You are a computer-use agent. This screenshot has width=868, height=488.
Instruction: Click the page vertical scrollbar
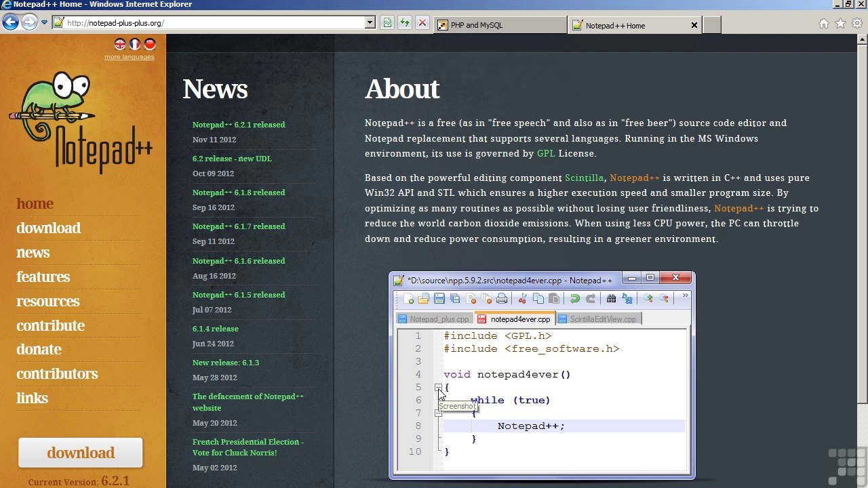863,224
